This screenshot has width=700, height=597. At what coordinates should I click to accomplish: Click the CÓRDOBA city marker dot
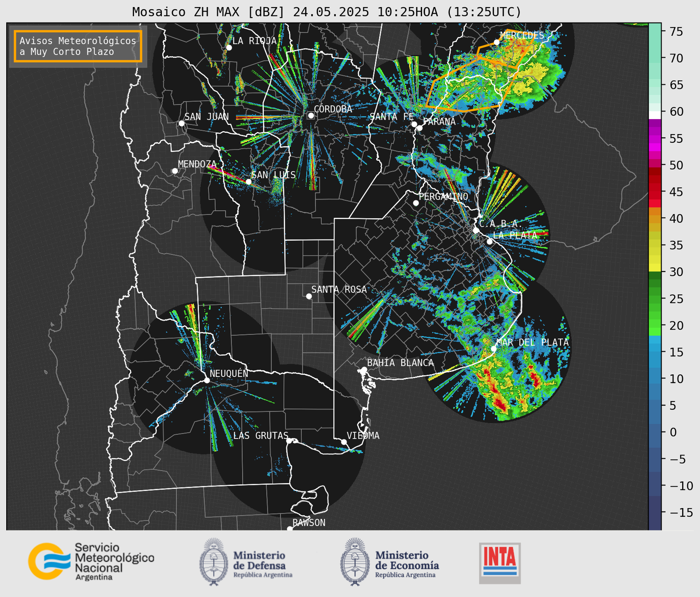tap(311, 115)
